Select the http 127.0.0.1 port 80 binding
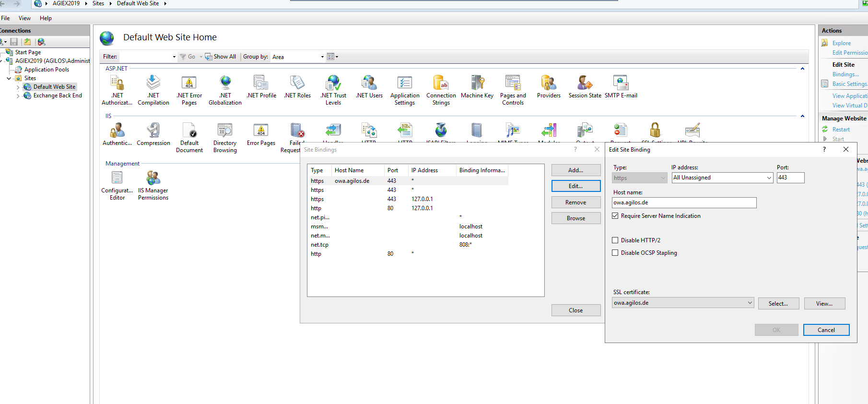Image resolution: width=868 pixels, height=404 pixels. [408, 208]
